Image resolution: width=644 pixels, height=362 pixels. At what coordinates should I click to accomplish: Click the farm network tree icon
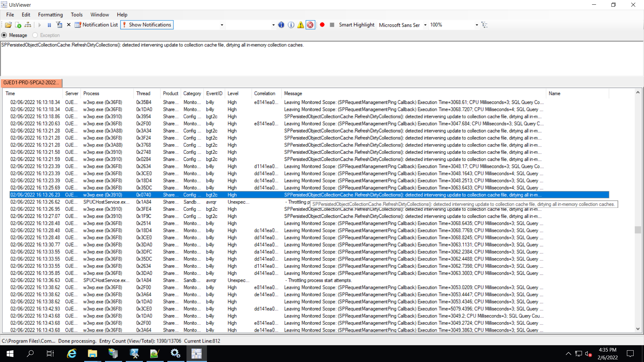(28, 25)
